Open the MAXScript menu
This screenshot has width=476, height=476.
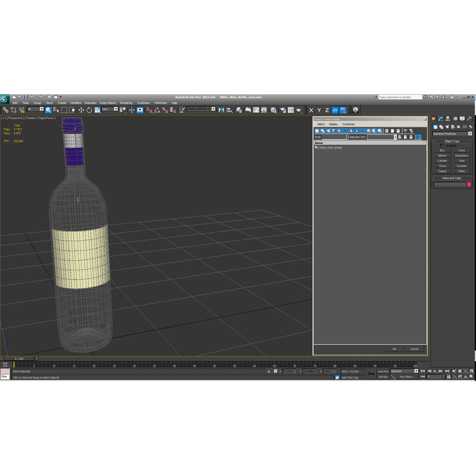[160, 103]
